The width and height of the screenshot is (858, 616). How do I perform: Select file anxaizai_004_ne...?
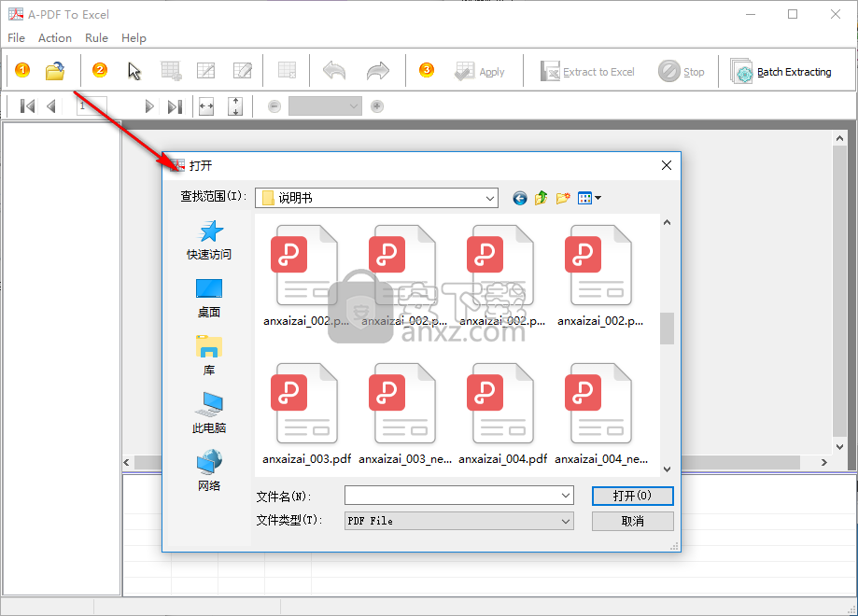pos(601,414)
